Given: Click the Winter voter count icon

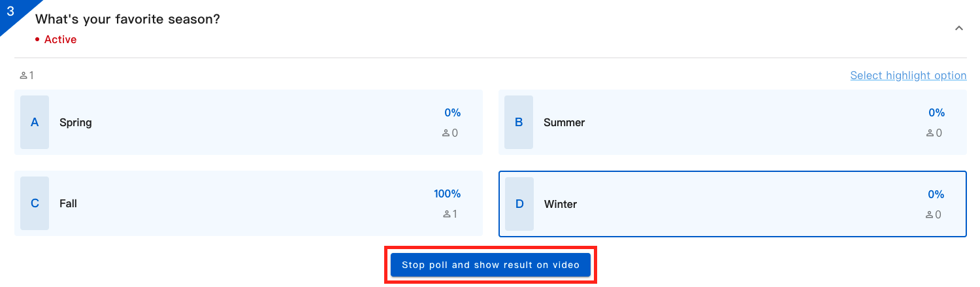Looking at the screenshot, I should (930, 214).
